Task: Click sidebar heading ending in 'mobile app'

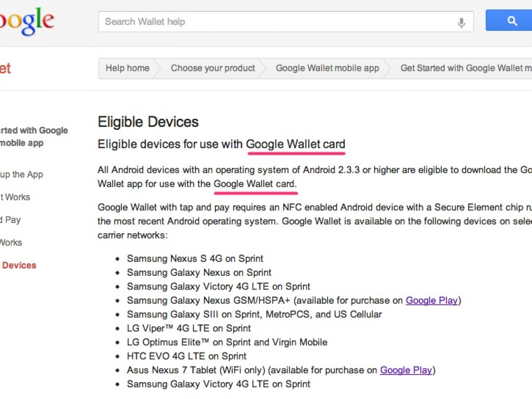Action: coord(22,143)
